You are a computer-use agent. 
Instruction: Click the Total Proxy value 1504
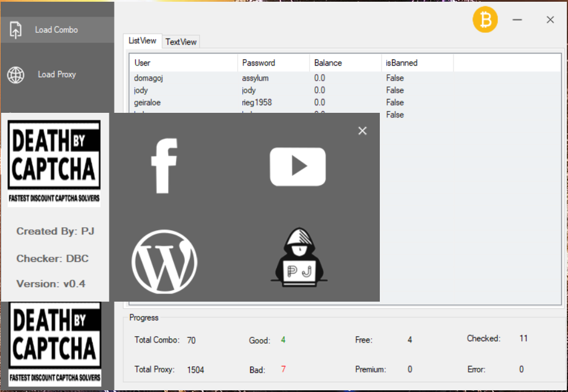[196, 370]
